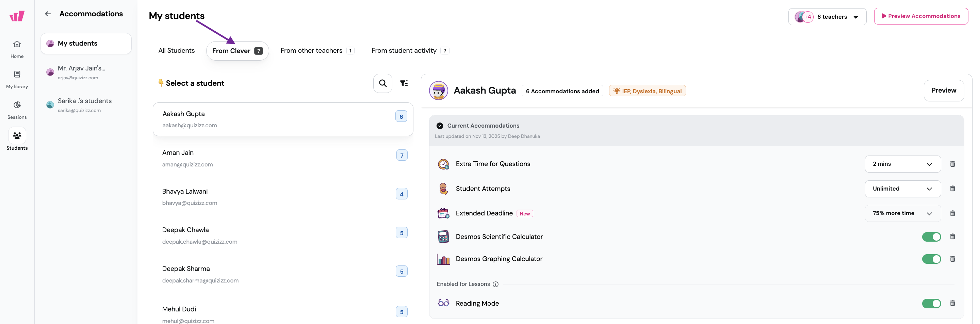Open Home from the sidebar

tap(17, 49)
